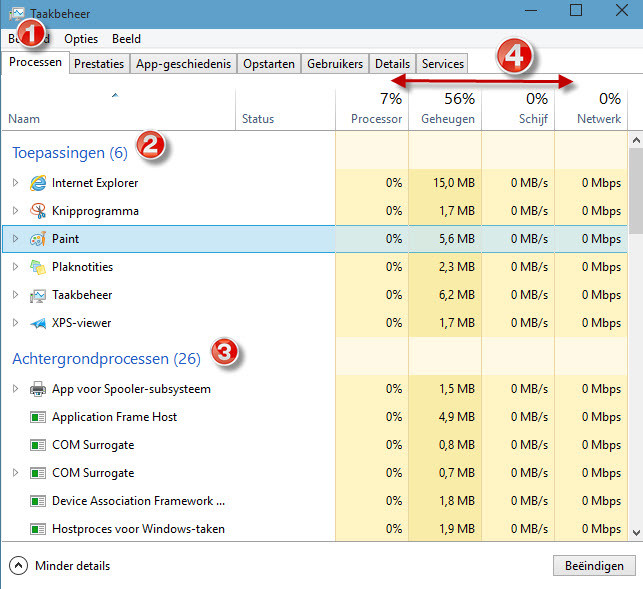This screenshot has width=643, height=589.
Task: Click the 1,9 MB memory value
Action: tap(457, 529)
